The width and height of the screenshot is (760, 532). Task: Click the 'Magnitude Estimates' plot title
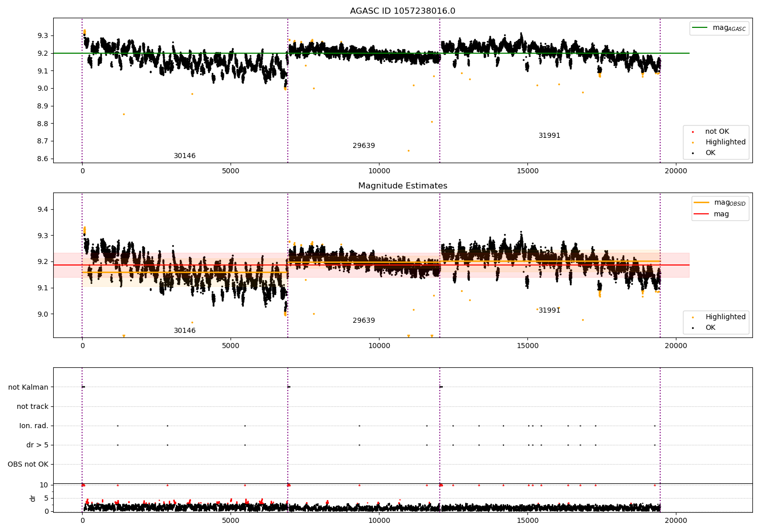[402, 186]
